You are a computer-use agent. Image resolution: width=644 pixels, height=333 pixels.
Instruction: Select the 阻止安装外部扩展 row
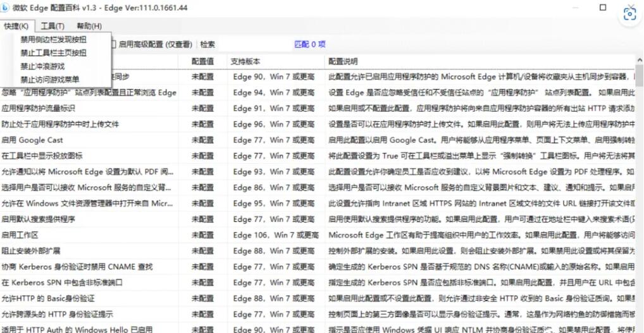point(318,251)
